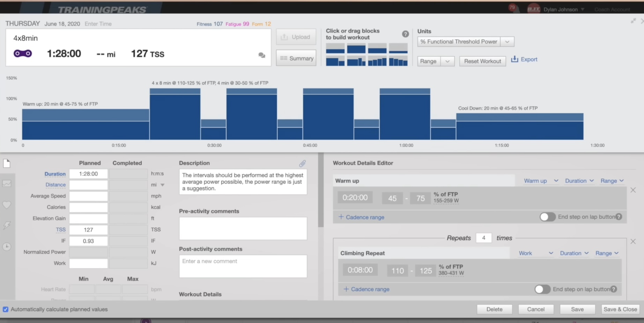The image size is (644, 323).
Task: Click the attachment paperclip icon
Action: point(302,163)
